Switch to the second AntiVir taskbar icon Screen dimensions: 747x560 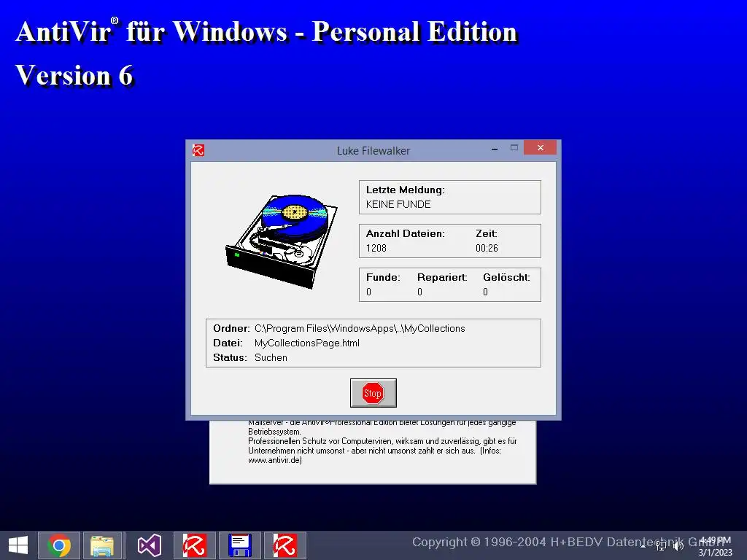click(285, 545)
